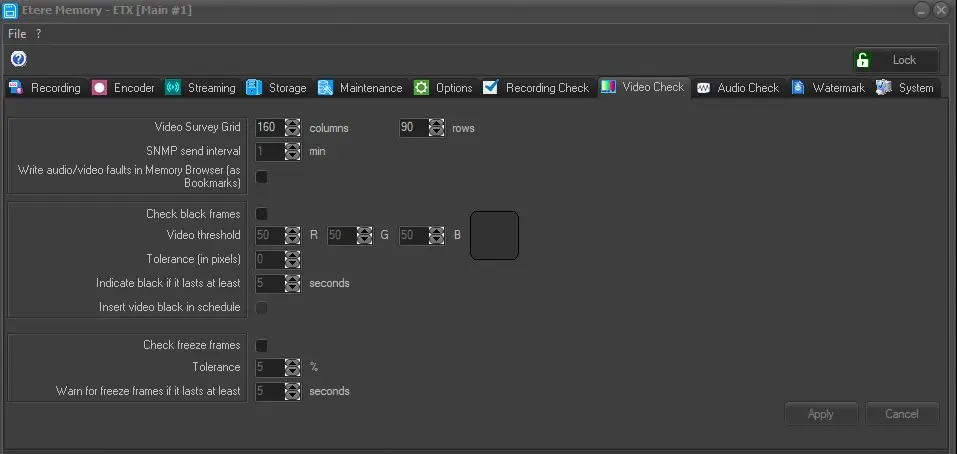Enable the Check freeze frames checkbox
This screenshot has height=454, width=957.
[262, 345]
